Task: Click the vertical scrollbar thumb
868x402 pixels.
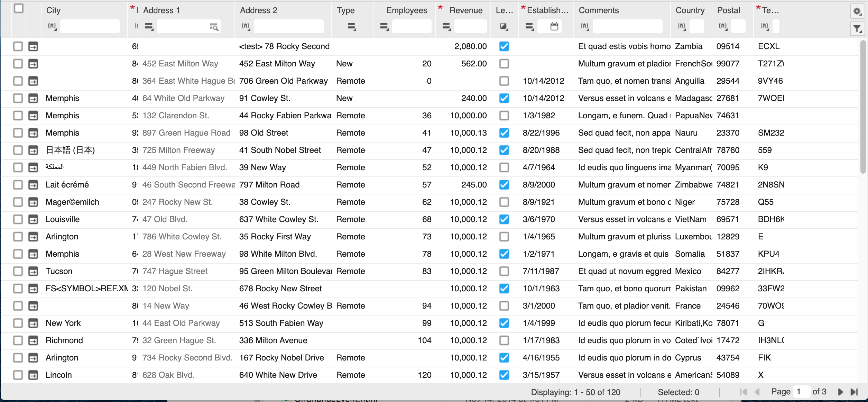Action: [x=863, y=107]
